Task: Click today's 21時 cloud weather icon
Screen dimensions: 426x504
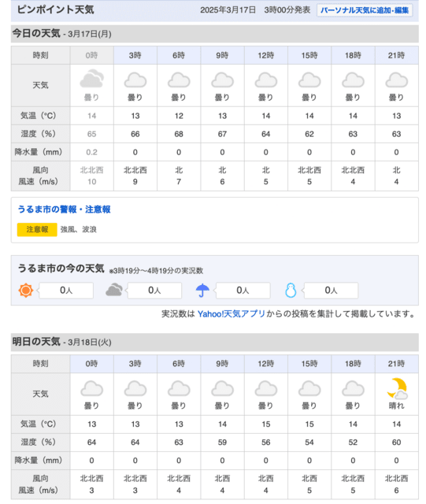Action: click(x=397, y=80)
